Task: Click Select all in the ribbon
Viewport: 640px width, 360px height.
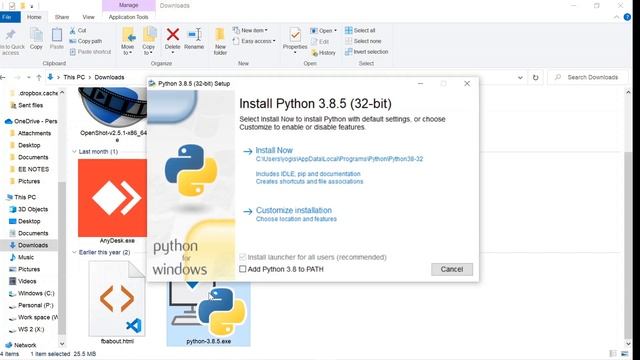Action: click(x=360, y=31)
